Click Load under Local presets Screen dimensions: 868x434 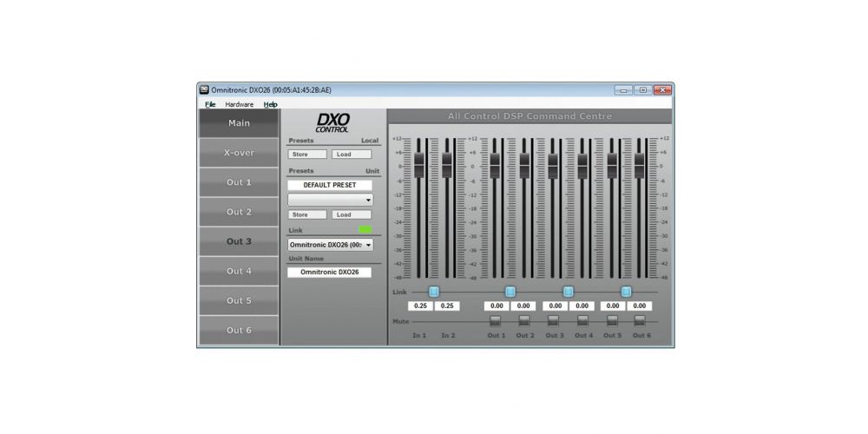352,155
